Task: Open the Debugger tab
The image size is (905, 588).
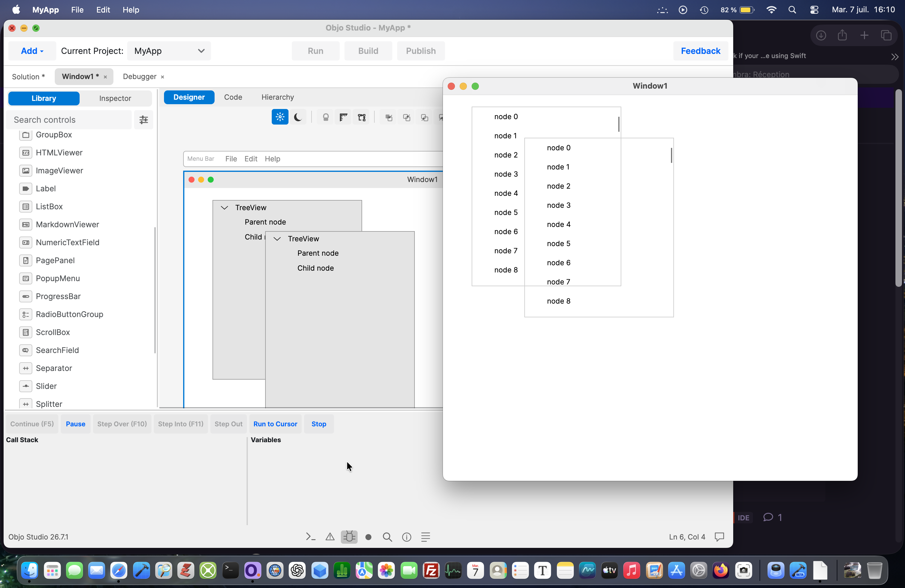Action: (x=139, y=76)
